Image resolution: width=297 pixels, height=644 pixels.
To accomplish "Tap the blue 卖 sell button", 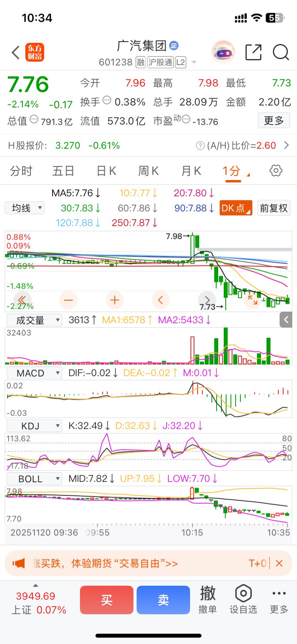I will click(163, 600).
